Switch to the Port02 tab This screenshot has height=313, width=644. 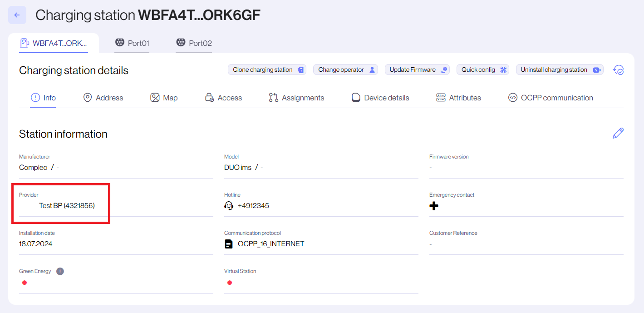tap(194, 43)
